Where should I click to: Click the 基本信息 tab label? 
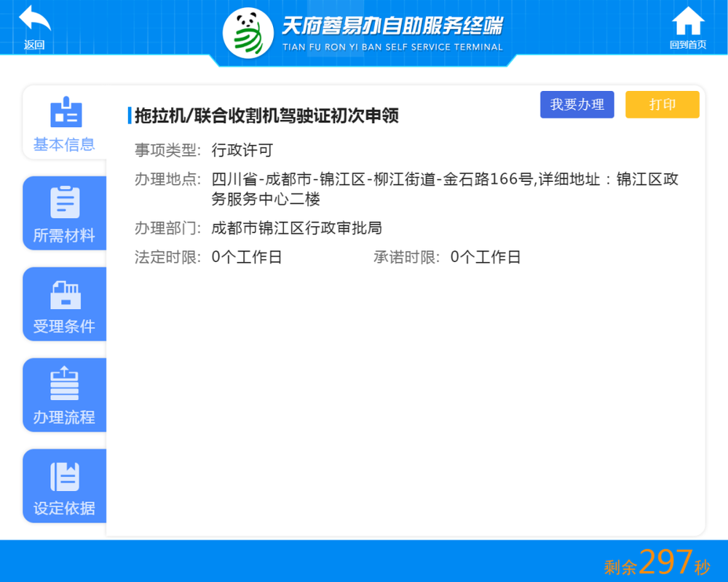64,144
